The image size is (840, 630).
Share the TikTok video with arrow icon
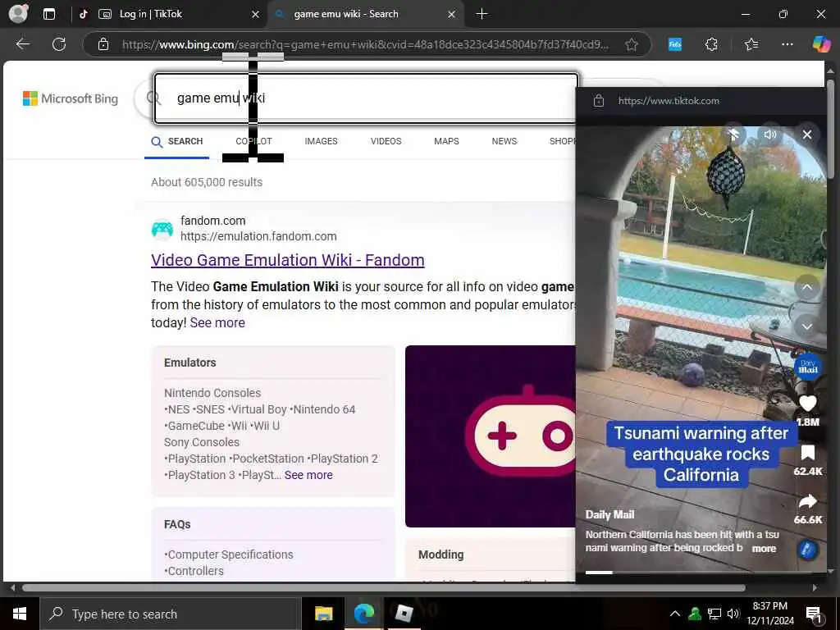pos(807,501)
